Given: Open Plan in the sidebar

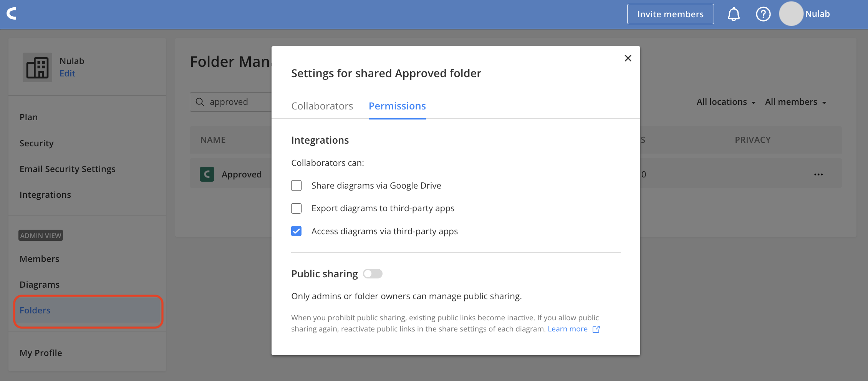Looking at the screenshot, I should click(29, 117).
